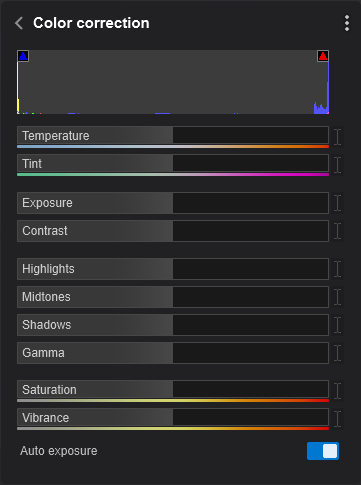Click the text cursor icon beside Temperature
The height and width of the screenshot is (485, 361).
pyautogui.click(x=337, y=137)
